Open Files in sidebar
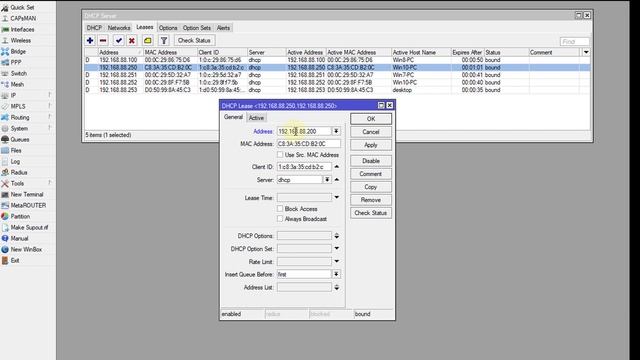640x360 pixels. tap(16, 150)
